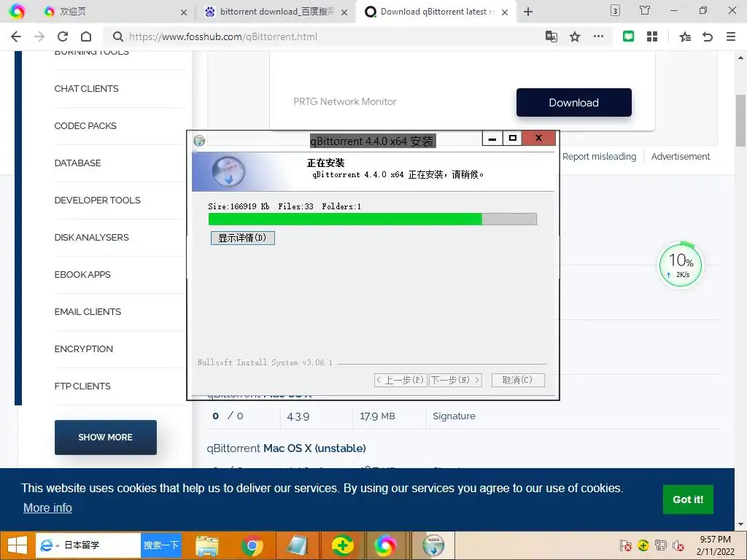The width and height of the screenshot is (747, 560).
Task: Close the 欢迎页 tab
Action: coord(183,12)
